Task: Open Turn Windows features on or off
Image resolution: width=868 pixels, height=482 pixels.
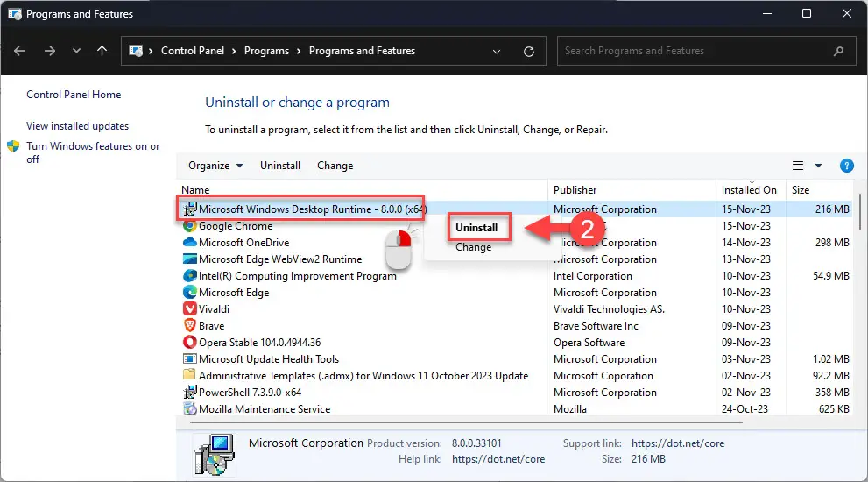Action: 93,152
